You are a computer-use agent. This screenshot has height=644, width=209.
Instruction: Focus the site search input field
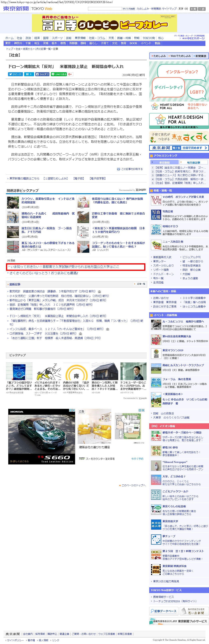(x=105, y=9)
